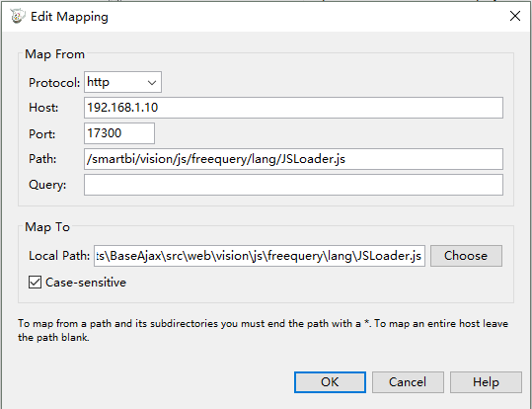The width and height of the screenshot is (532, 409).
Task: Click the Protocol dropdown arrow
Action: pos(152,83)
